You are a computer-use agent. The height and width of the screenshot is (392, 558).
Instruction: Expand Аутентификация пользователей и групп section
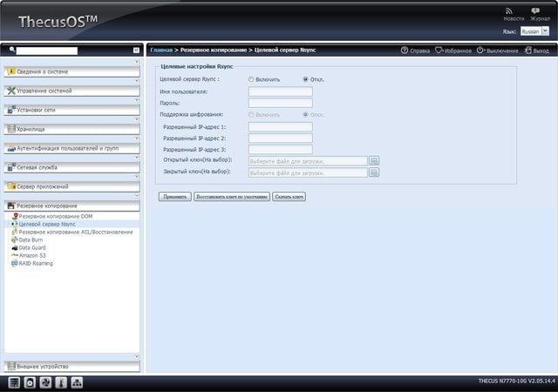pyautogui.click(x=71, y=148)
